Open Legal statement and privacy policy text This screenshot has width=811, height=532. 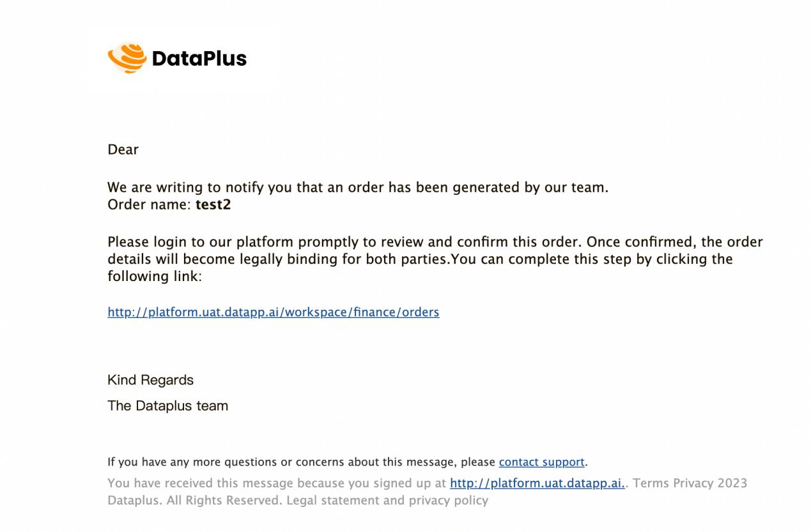point(387,500)
